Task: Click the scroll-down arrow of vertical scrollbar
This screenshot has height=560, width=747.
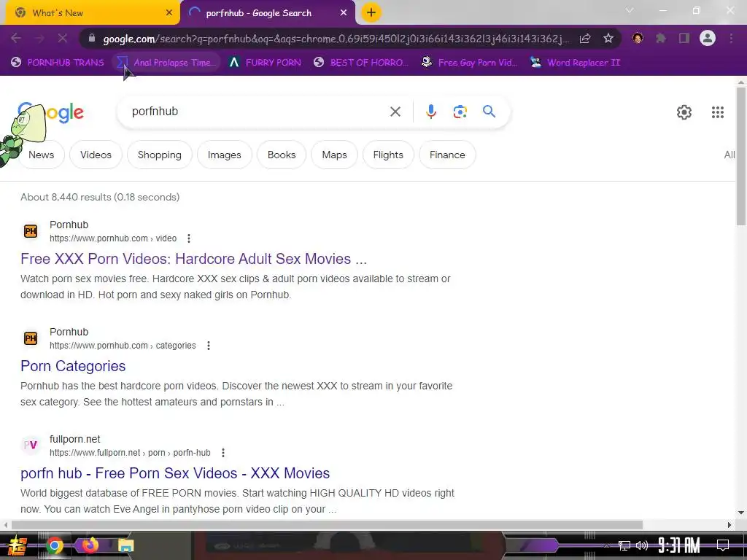Action: point(741,513)
